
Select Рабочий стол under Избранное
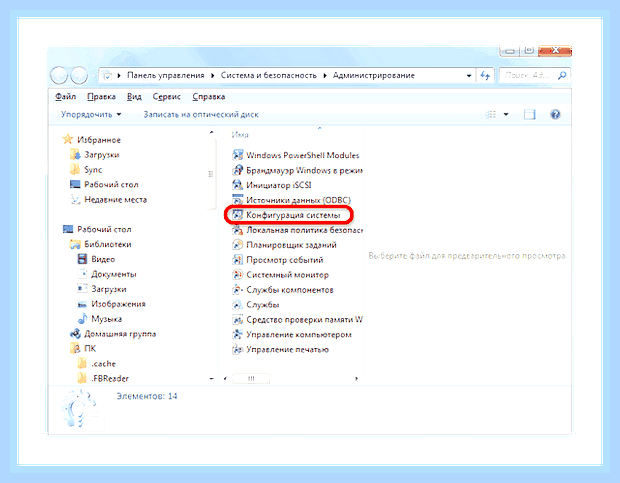pos(111,185)
